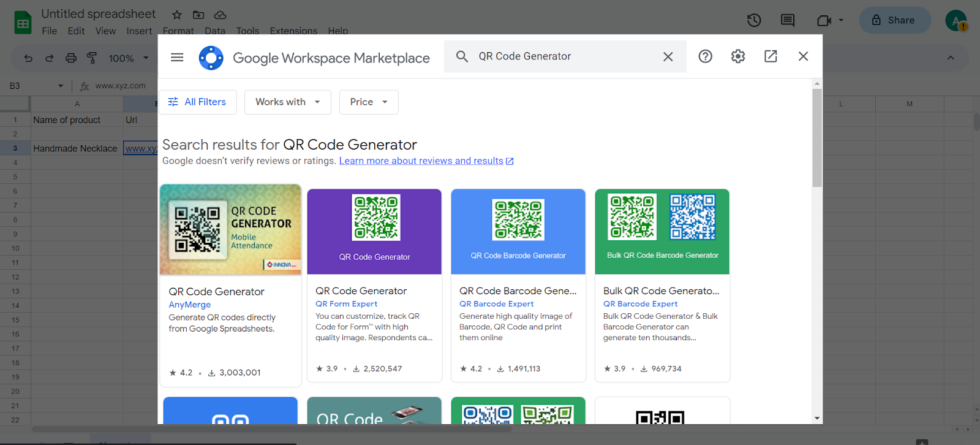Open the Extensions menu
Viewport: 980px width, 445px height.
tap(294, 31)
